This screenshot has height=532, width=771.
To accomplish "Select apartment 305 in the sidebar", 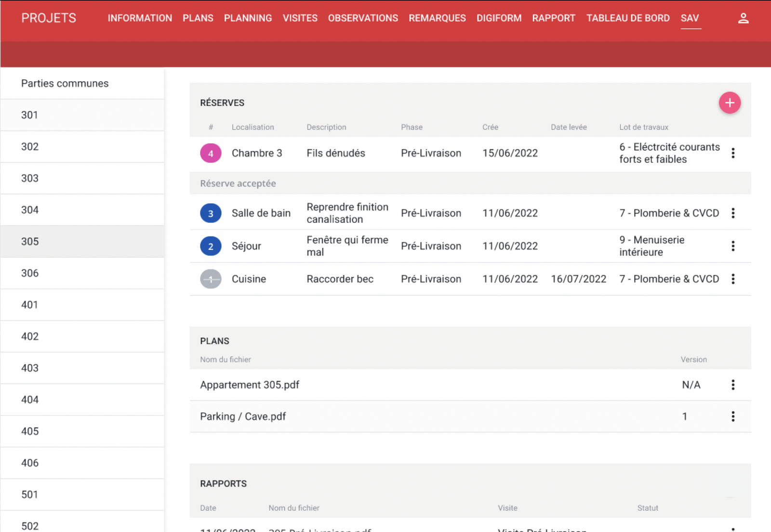I will (x=82, y=242).
